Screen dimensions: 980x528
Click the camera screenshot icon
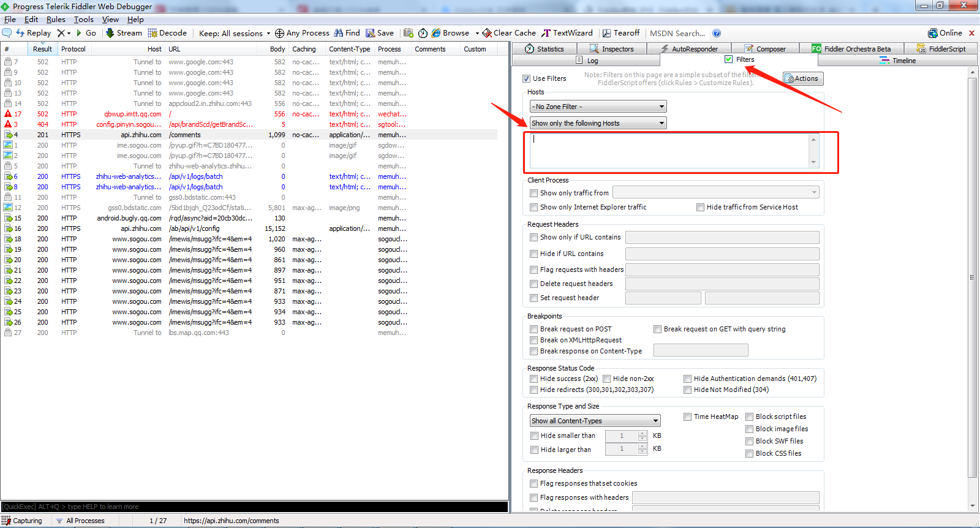click(x=409, y=33)
